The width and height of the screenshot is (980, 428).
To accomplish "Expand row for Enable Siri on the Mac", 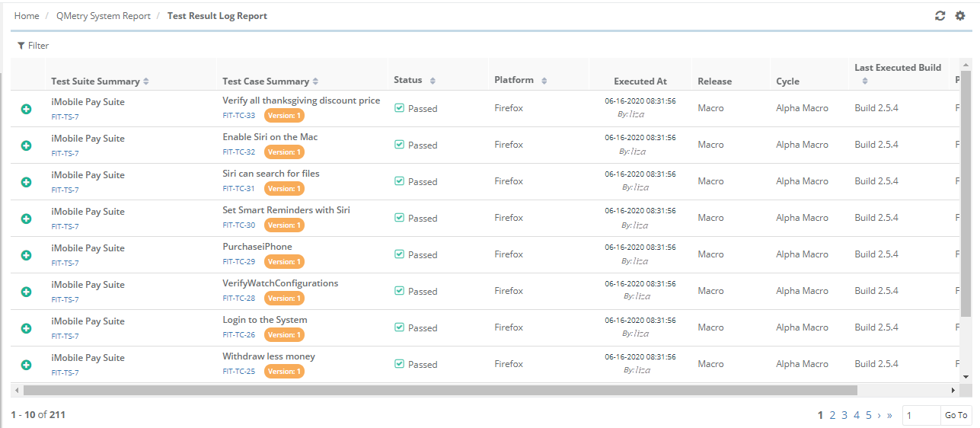I will pos(26,145).
